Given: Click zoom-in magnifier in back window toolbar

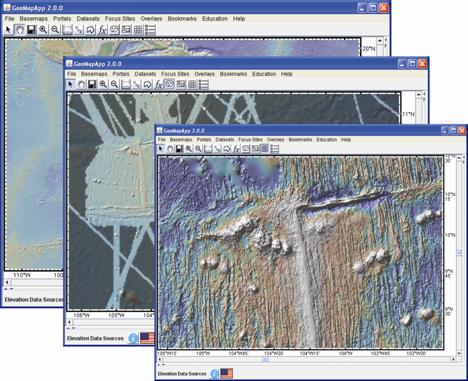Looking at the screenshot, I should pyautogui.click(x=43, y=30).
